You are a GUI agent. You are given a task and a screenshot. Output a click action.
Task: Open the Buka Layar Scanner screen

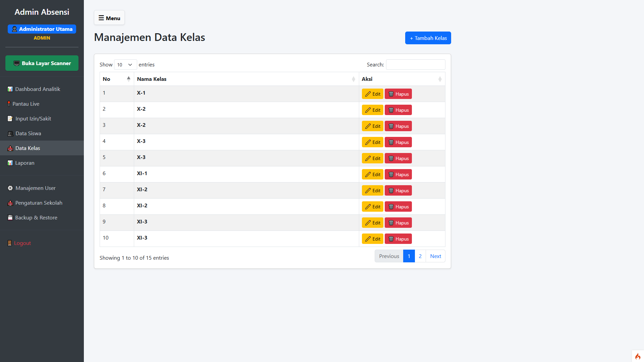pos(42,63)
